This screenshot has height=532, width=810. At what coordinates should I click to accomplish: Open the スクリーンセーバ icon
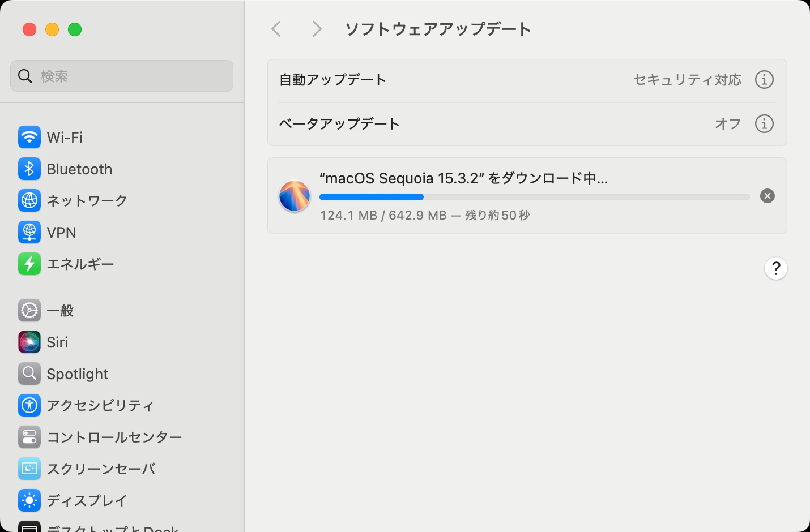coord(29,469)
